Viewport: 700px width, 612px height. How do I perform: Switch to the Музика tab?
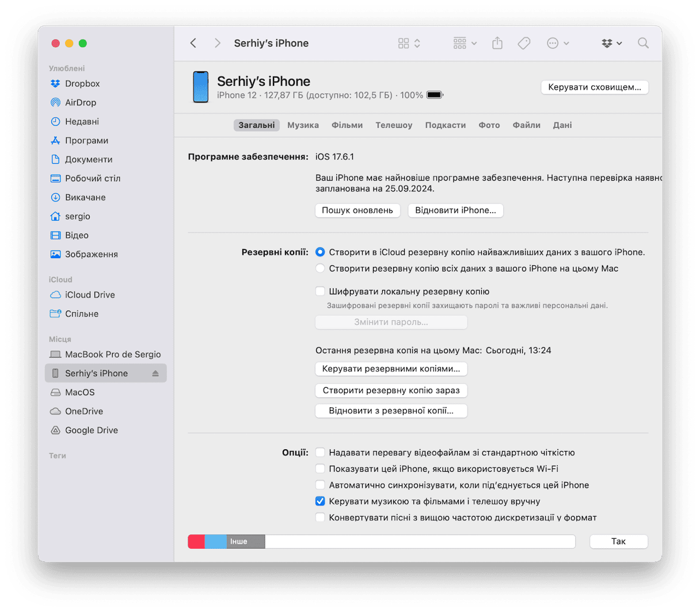tap(303, 125)
